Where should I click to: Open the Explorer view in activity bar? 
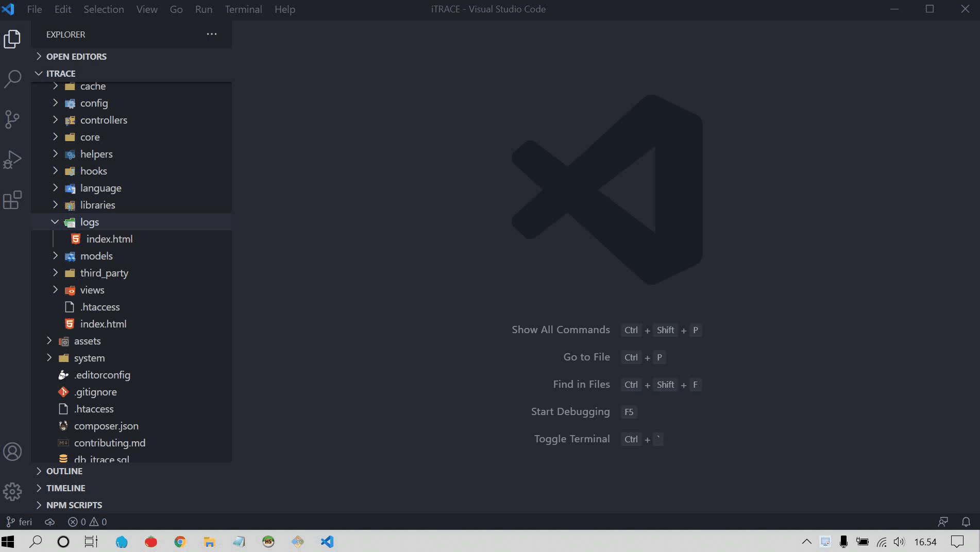coord(12,39)
